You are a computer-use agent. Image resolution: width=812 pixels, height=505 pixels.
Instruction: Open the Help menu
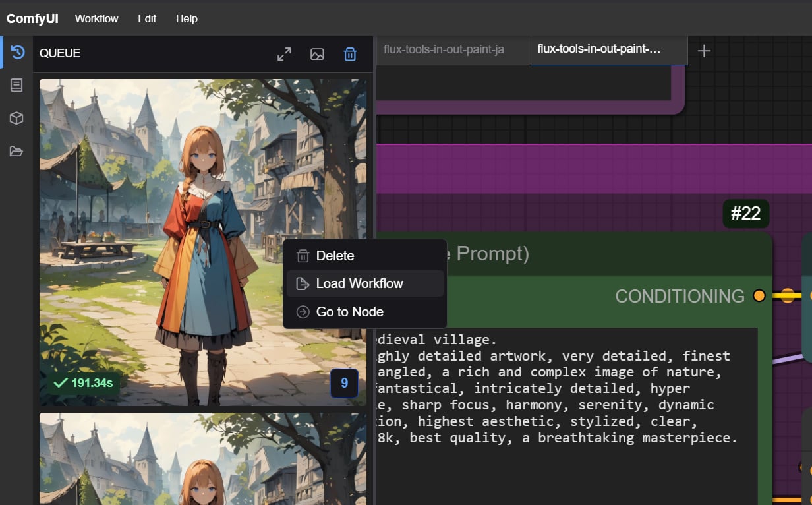point(187,18)
